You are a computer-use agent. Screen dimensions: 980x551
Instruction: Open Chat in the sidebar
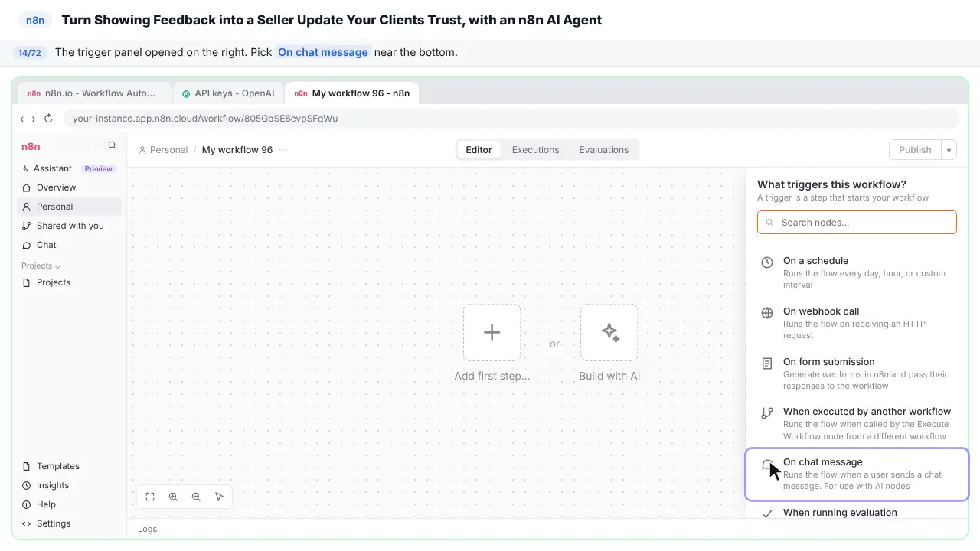point(69,245)
